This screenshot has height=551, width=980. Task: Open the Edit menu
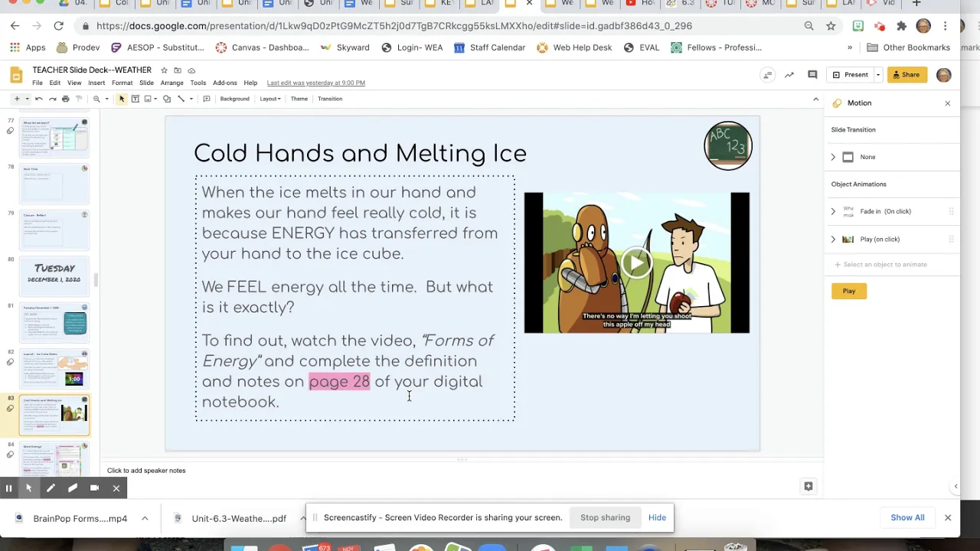point(55,83)
